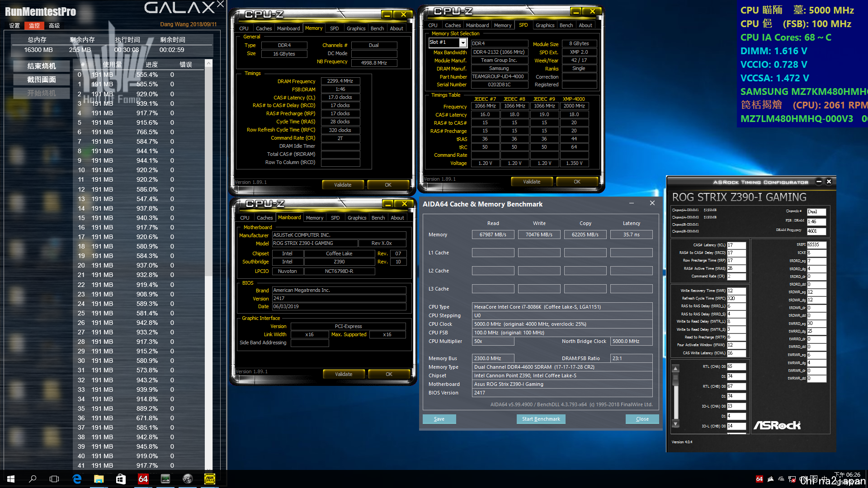Click Close button in AIDA64 benchmark
Screen dimensions: 868x488
coord(642,419)
